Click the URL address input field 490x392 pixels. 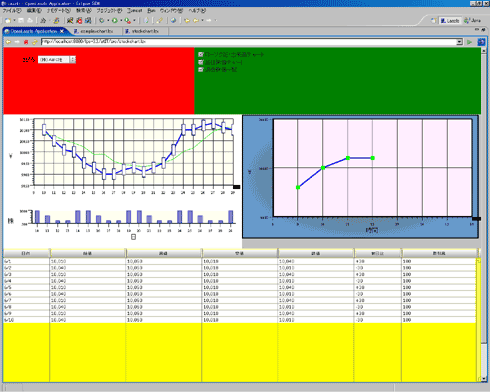point(249,42)
